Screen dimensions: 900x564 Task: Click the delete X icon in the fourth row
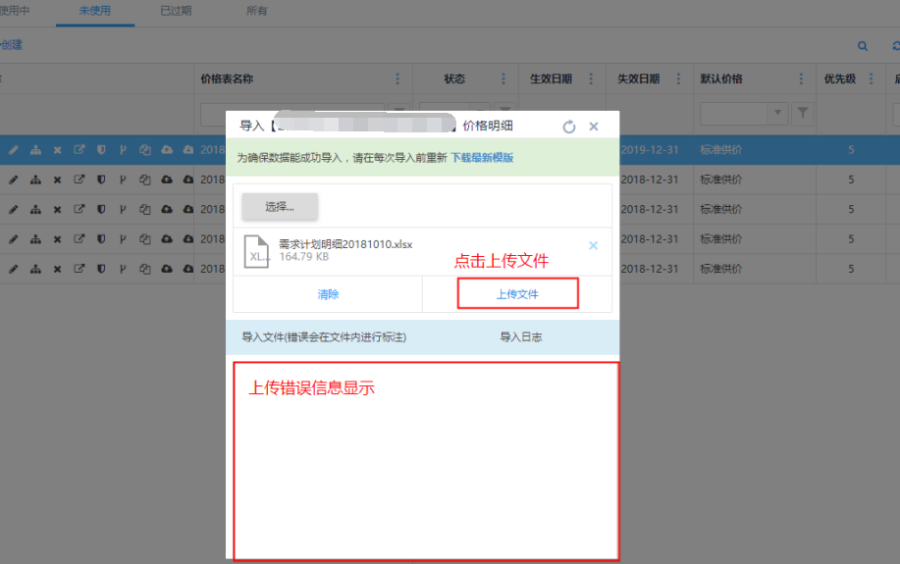[57, 239]
